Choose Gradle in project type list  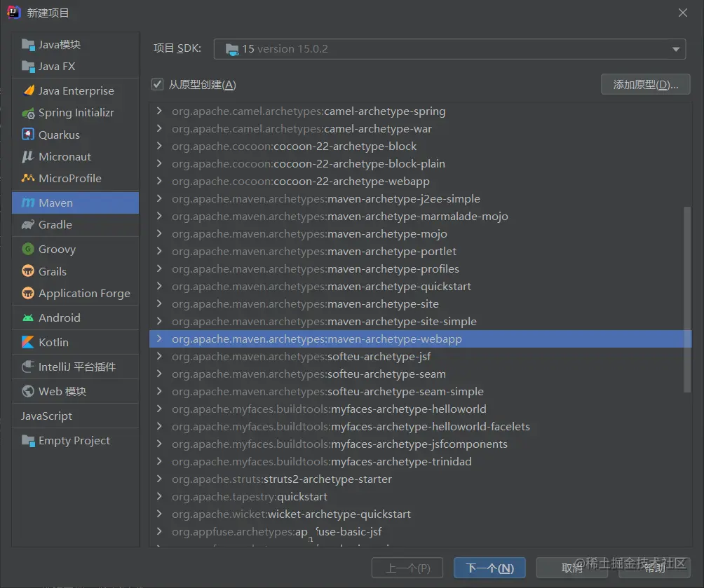pos(76,224)
